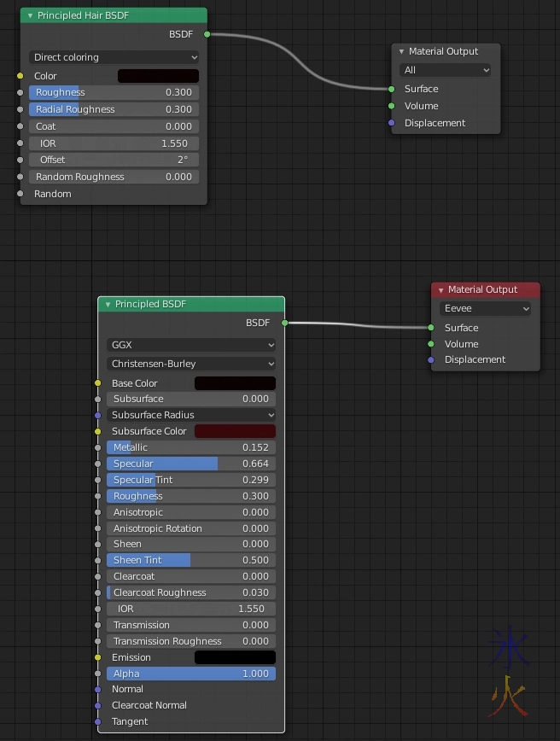
Task: Click the Principled Hair BSDF output socket
Action: [x=207, y=34]
